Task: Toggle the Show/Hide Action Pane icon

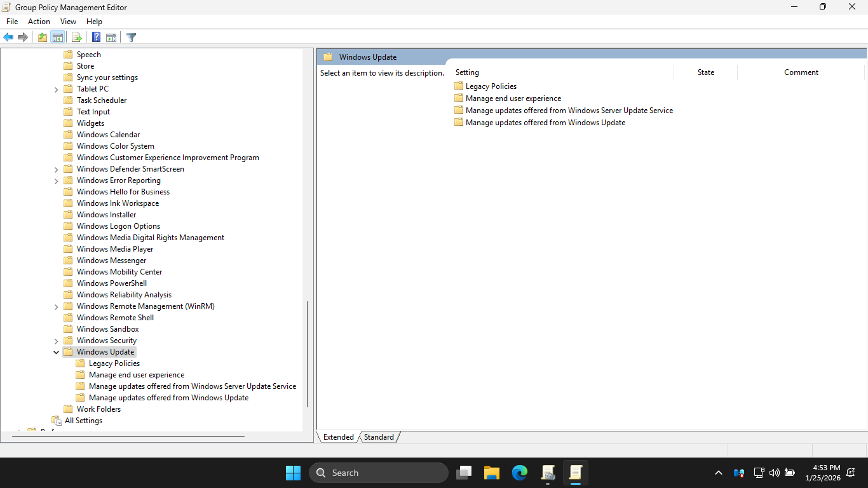Action: [x=111, y=37]
